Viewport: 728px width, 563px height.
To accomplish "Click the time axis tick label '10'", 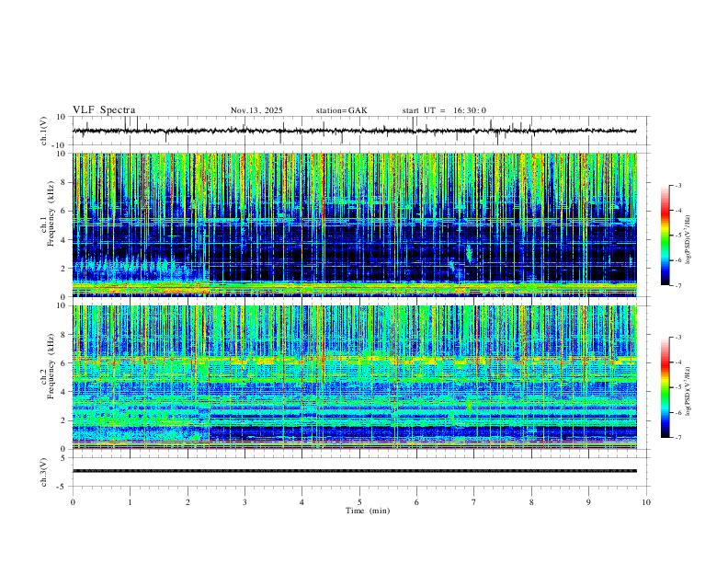I will click(x=646, y=502).
